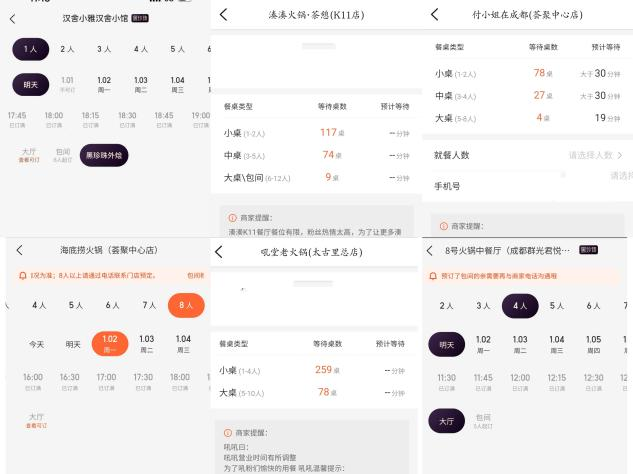Tap 中桌 (3-5人) row in 凑凑火锅
633x474 pixels.
pyautogui.click(x=317, y=155)
